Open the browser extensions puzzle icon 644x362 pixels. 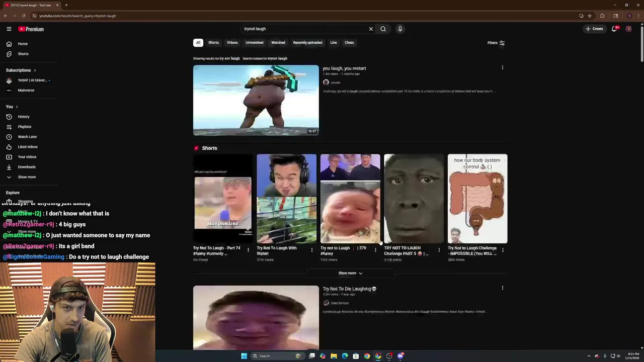click(602, 16)
